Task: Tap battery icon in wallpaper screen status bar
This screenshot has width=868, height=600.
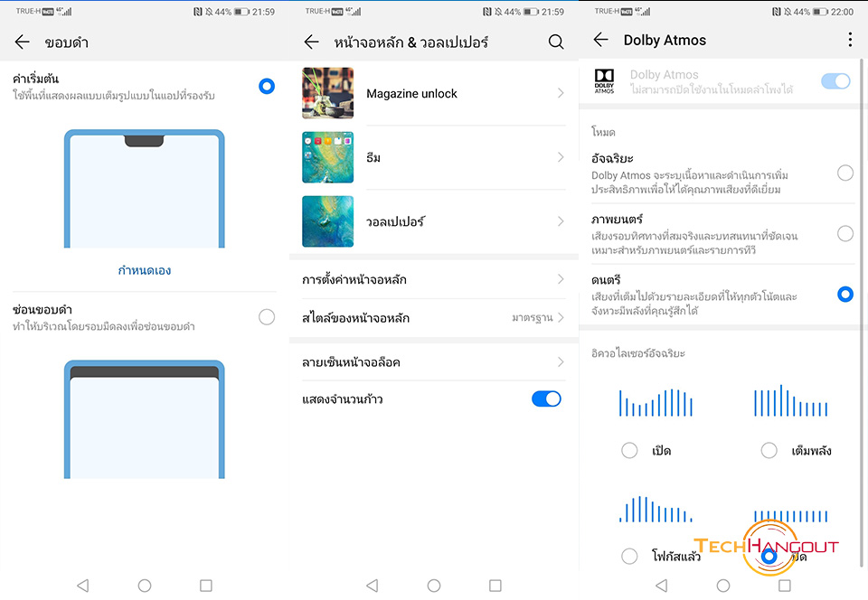Action: click(x=532, y=12)
